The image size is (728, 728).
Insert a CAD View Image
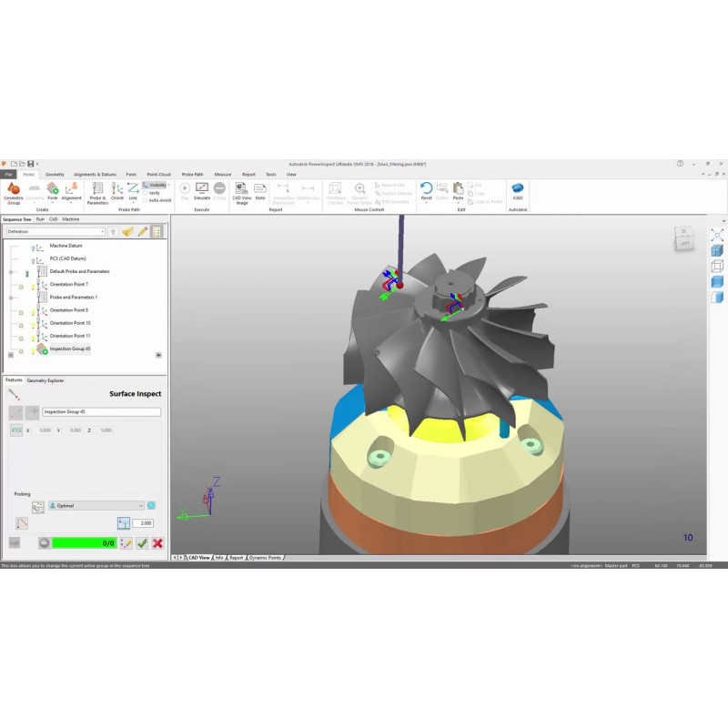[241, 192]
